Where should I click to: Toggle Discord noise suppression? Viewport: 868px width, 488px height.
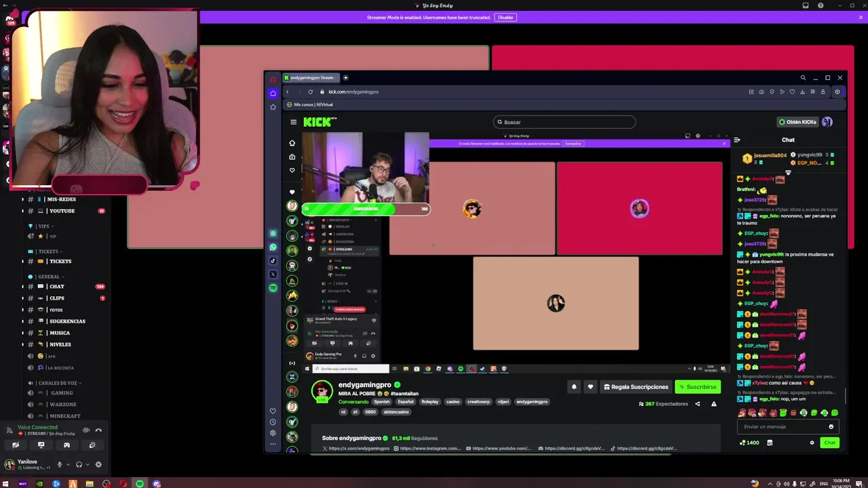[86, 430]
